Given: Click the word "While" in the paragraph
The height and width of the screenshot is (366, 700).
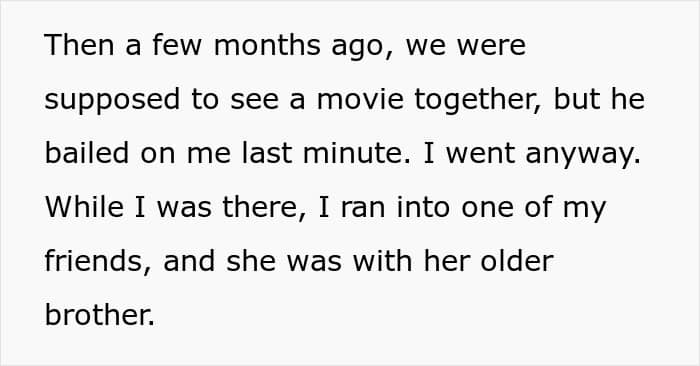Looking at the screenshot, I should pos(84,207).
